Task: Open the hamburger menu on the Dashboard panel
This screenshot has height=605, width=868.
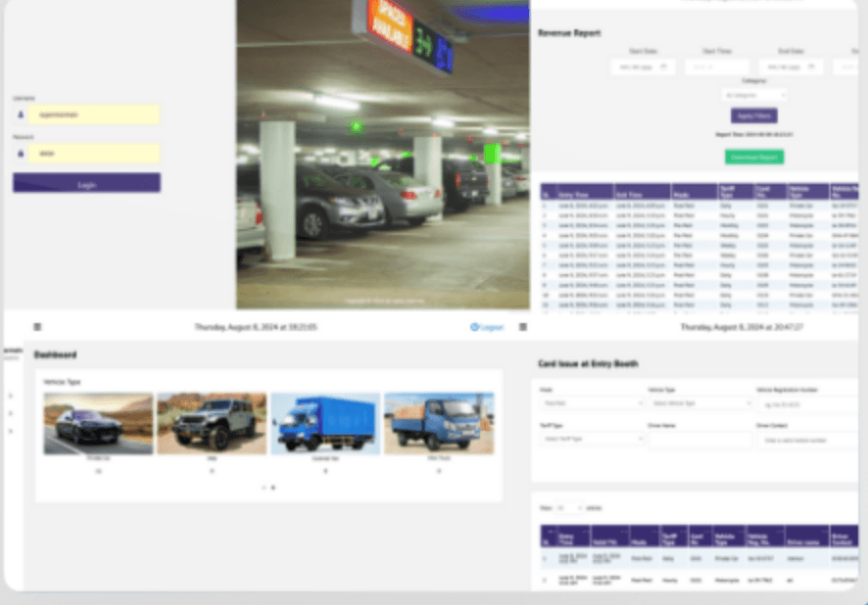Action: pos(37,327)
